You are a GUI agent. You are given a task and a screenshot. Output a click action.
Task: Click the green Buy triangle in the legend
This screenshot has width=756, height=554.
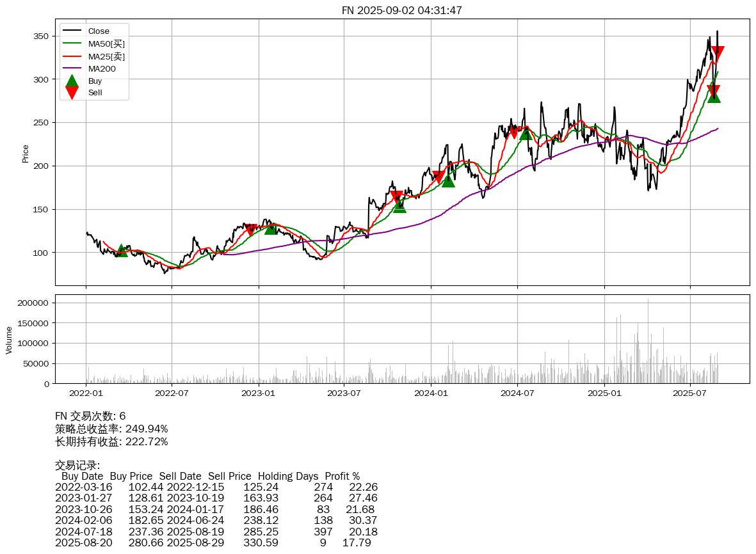(72, 81)
